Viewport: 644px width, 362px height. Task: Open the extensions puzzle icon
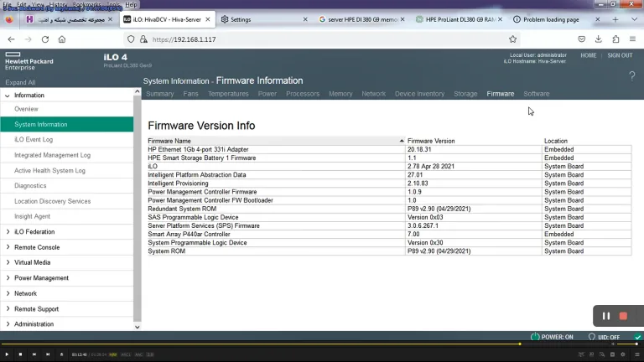[x=615, y=39]
